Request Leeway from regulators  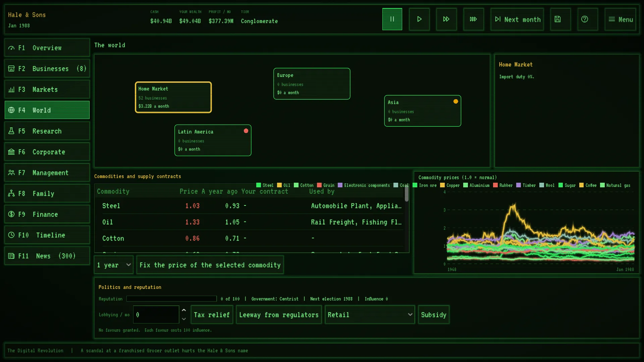(279, 314)
